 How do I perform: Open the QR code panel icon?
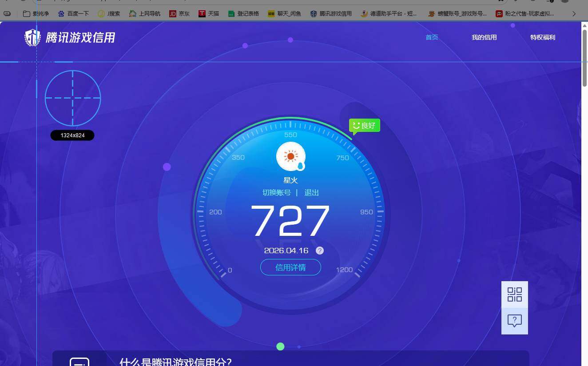point(514,294)
